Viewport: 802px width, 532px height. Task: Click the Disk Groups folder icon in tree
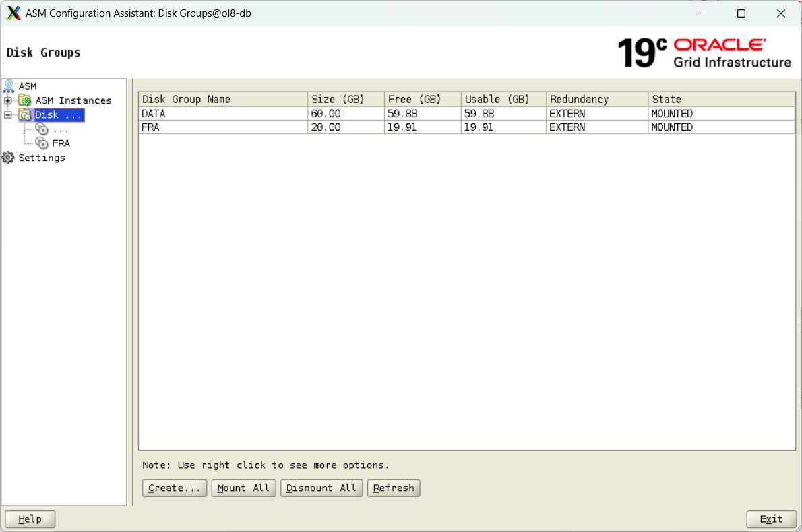click(25, 114)
